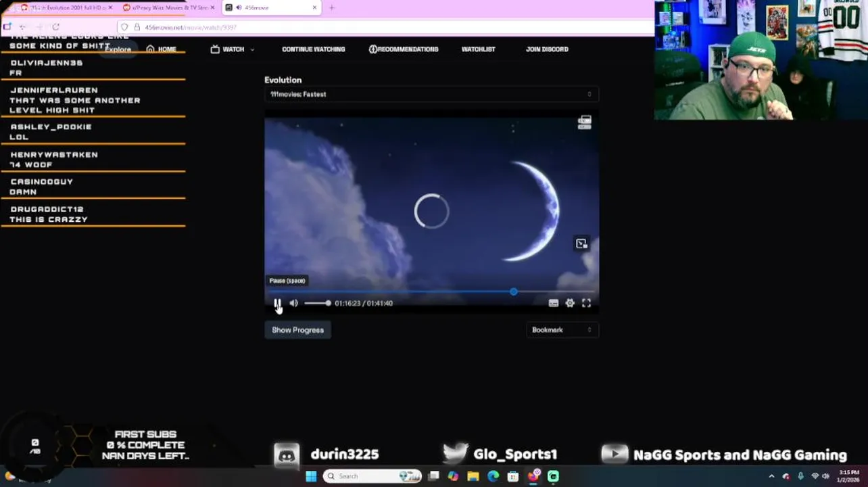The height and width of the screenshot is (487, 868).
Task: Click the padlock icon in the address bar
Action: [137, 27]
